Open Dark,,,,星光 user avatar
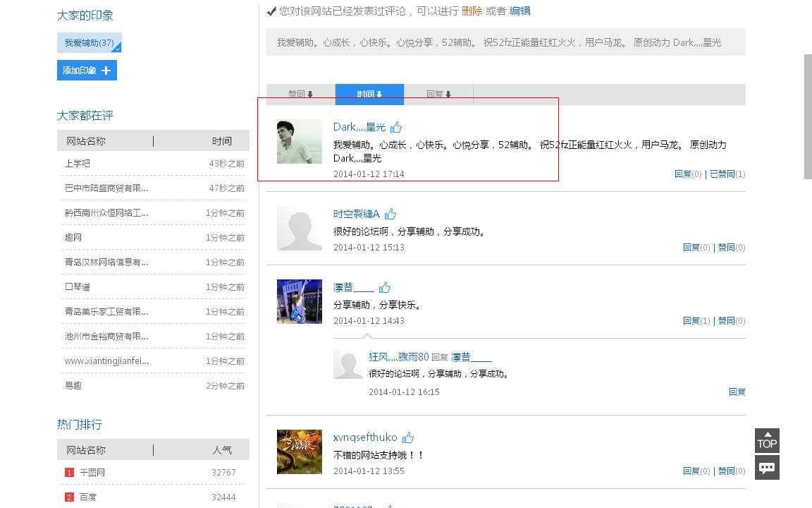 (x=300, y=142)
